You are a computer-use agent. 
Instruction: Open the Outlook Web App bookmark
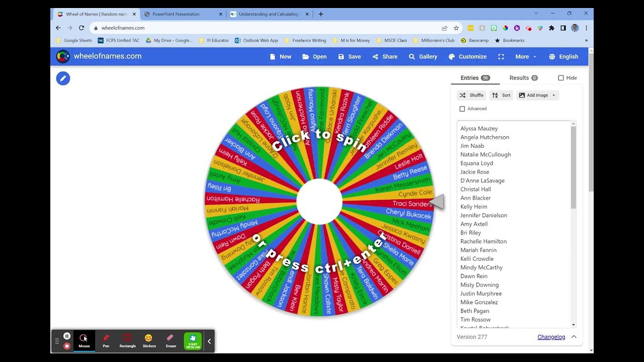256,40
